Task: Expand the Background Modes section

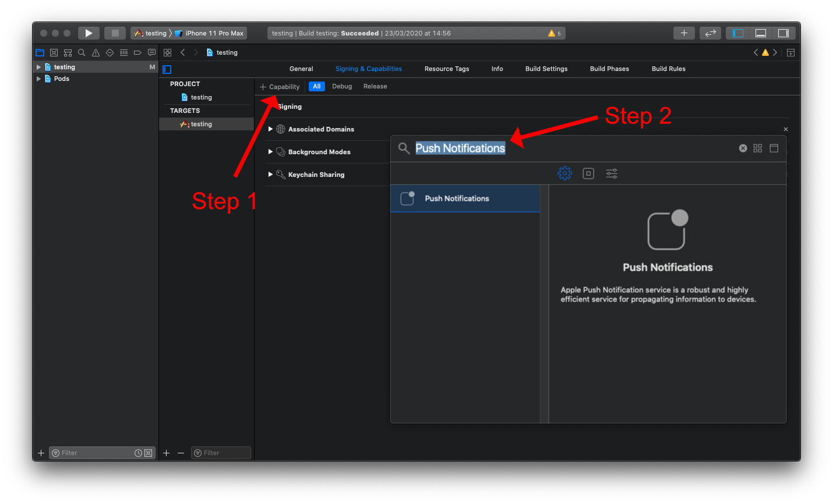Action: [x=270, y=152]
